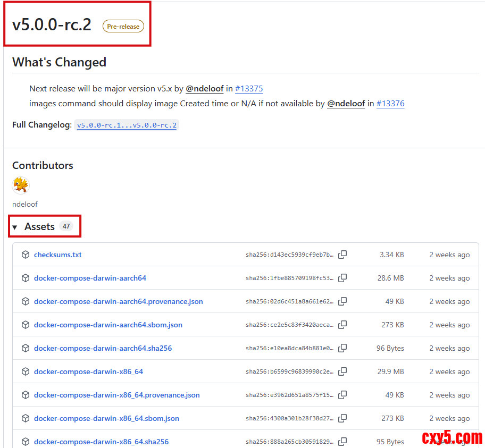Copy hash of docker-compose-darwin-aarch64.sha256
485x448 pixels.
[x=342, y=348]
